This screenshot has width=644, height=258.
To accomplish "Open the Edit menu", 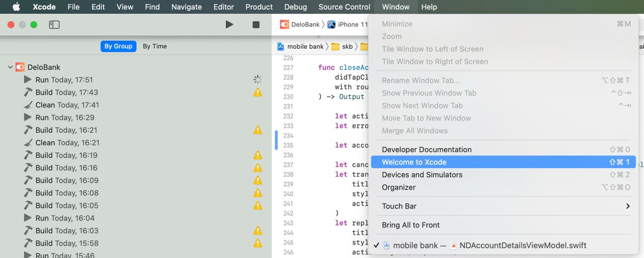I will point(98,7).
